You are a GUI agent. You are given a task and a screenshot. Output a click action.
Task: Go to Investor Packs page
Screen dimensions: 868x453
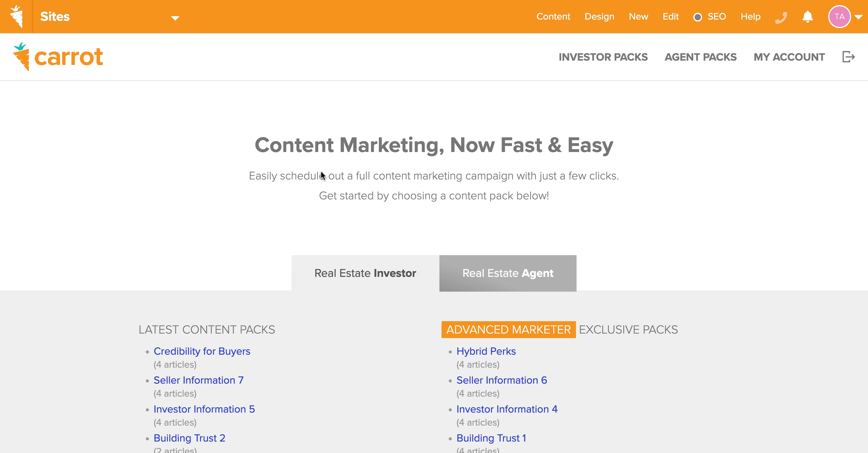tap(603, 57)
